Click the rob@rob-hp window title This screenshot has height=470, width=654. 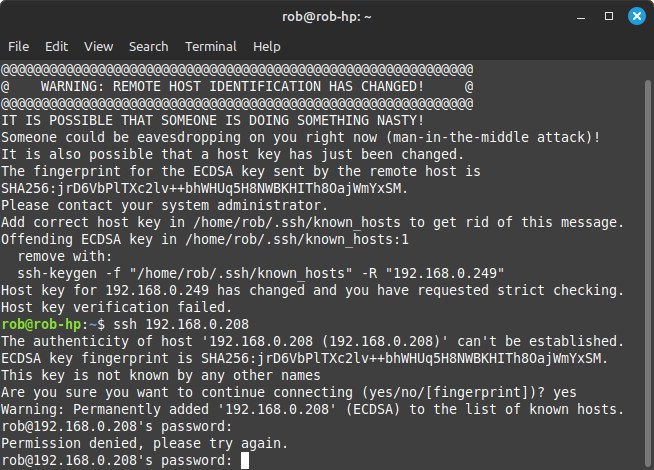(327, 16)
